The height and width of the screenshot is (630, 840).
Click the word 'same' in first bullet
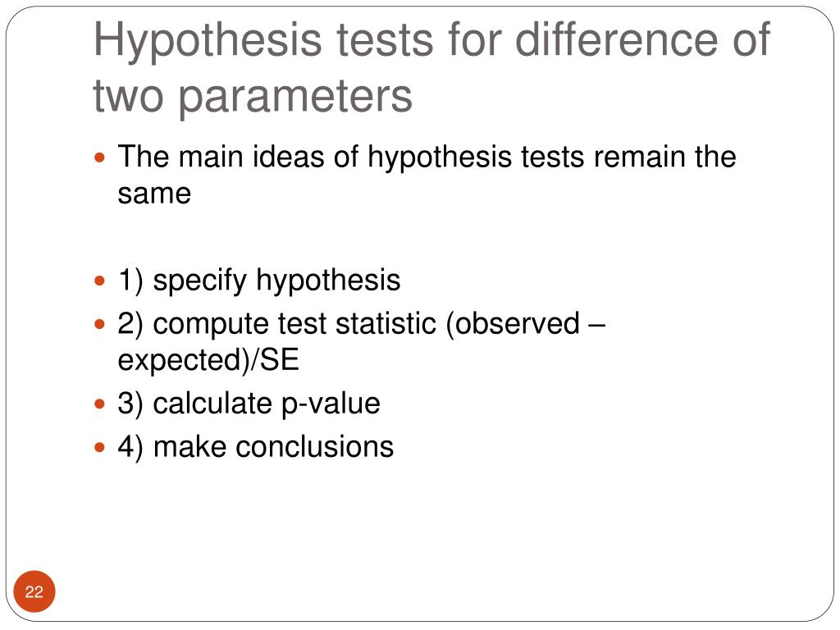pyautogui.click(x=154, y=194)
